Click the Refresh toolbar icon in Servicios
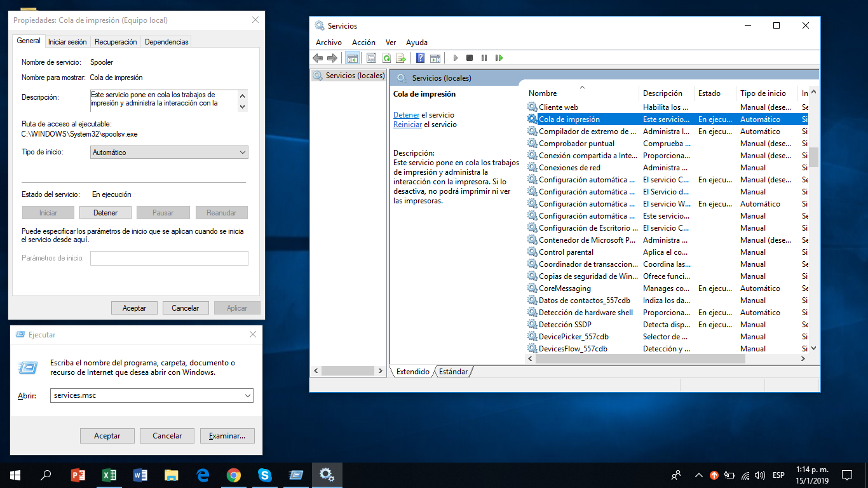This screenshot has height=488, width=868. click(x=386, y=58)
